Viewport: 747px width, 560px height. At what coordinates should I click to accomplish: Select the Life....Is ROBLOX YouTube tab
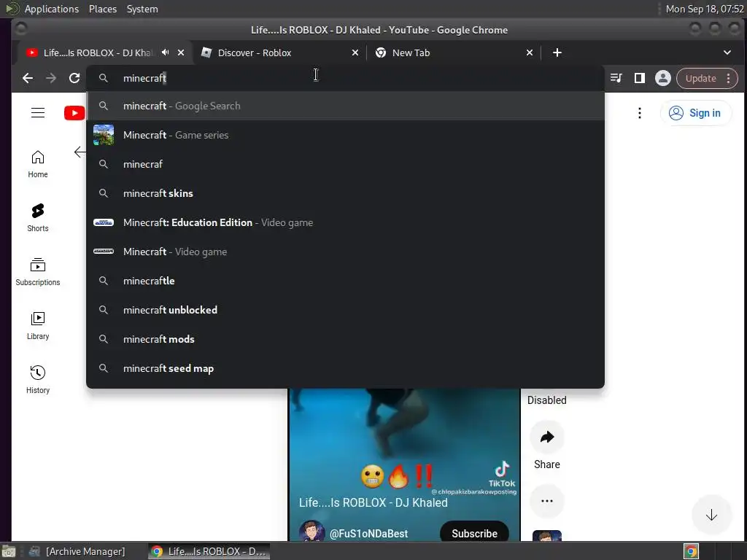pos(98,52)
